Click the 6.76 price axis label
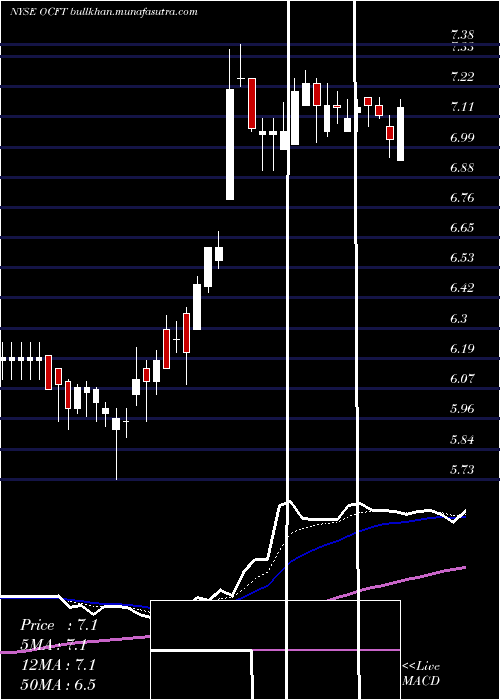500x700 pixels. point(462,197)
